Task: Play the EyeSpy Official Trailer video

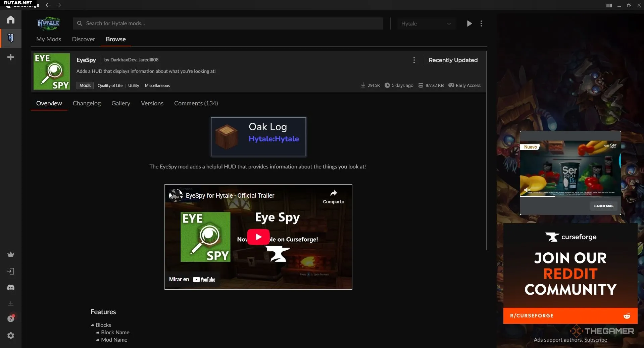Action: tap(258, 237)
